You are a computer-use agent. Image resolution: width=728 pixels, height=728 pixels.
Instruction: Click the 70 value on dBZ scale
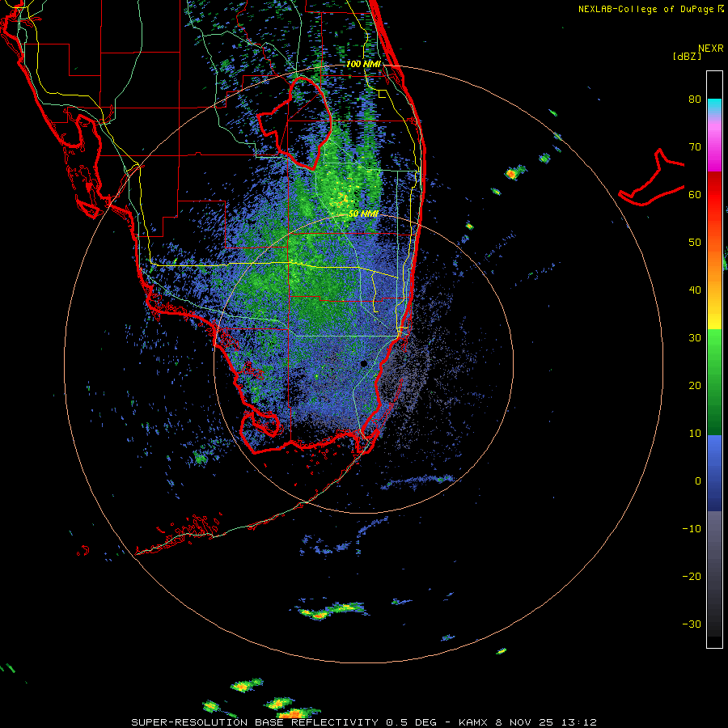[695, 146]
